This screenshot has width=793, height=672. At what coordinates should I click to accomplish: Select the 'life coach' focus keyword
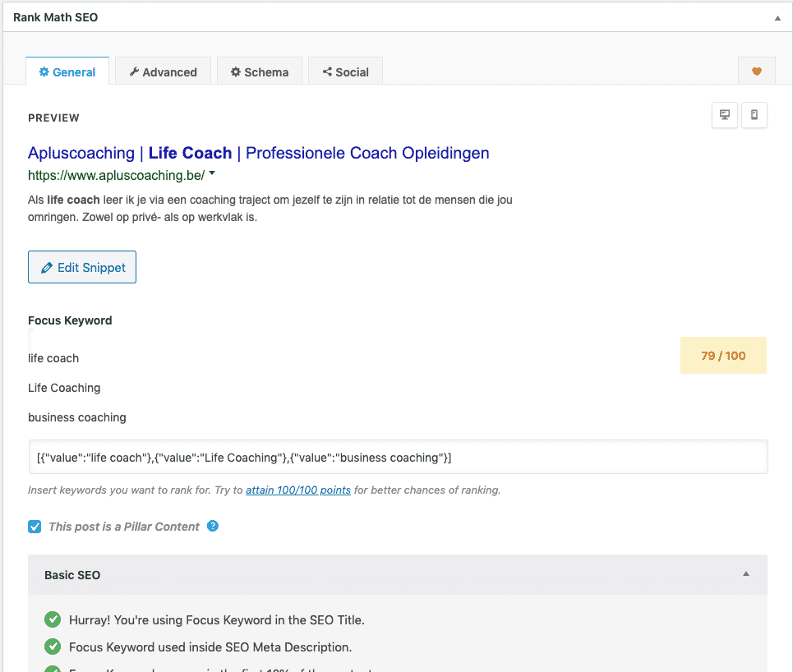(x=53, y=358)
